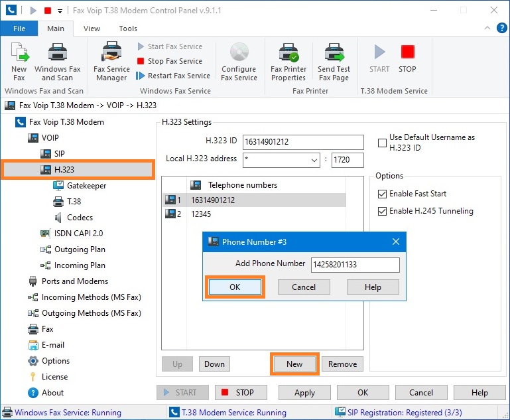Stop Fax Service in the ribbon
The image size is (510, 420).
170,61
